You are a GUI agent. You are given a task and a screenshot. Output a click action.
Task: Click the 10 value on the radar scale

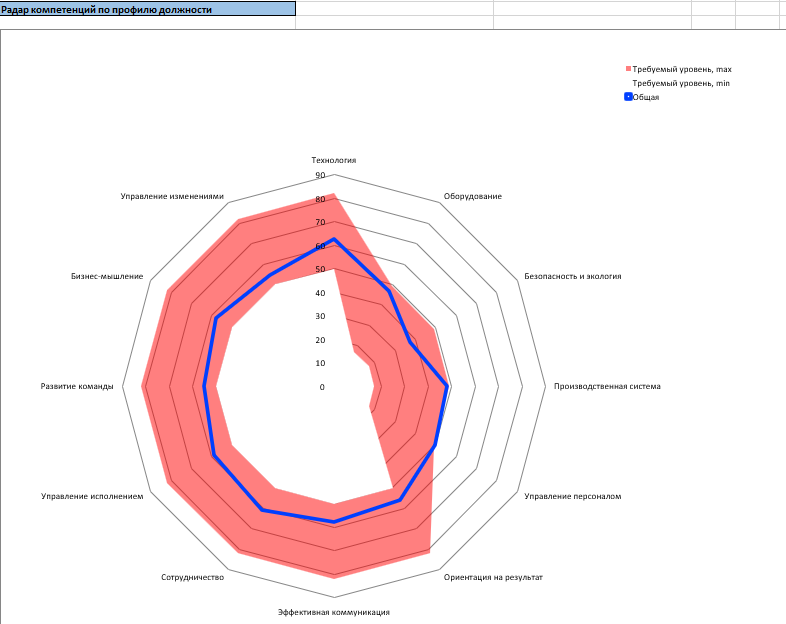point(320,363)
